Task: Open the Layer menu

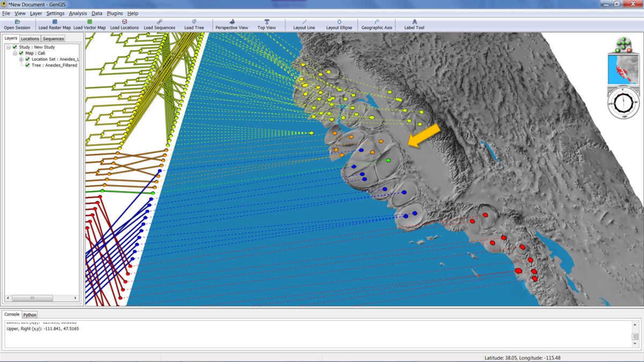Action: pyautogui.click(x=36, y=13)
